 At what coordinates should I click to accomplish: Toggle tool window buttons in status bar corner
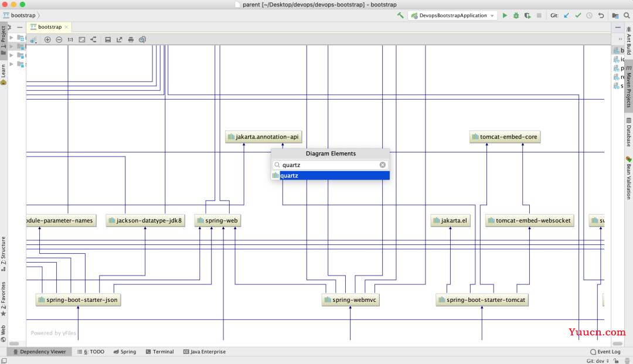click(x=4, y=360)
